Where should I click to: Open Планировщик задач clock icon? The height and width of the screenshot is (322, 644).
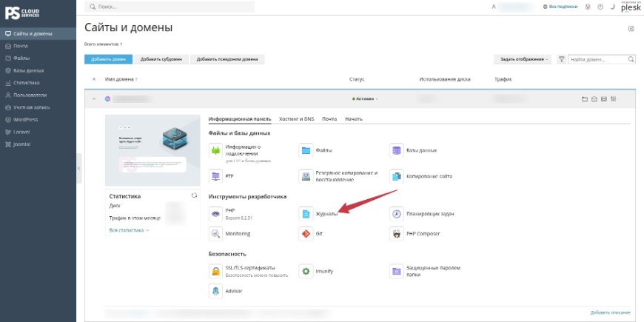(x=396, y=214)
